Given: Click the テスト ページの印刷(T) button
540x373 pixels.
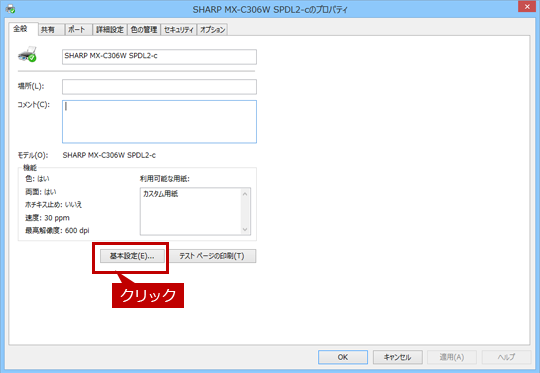Looking at the screenshot, I should (212, 256).
